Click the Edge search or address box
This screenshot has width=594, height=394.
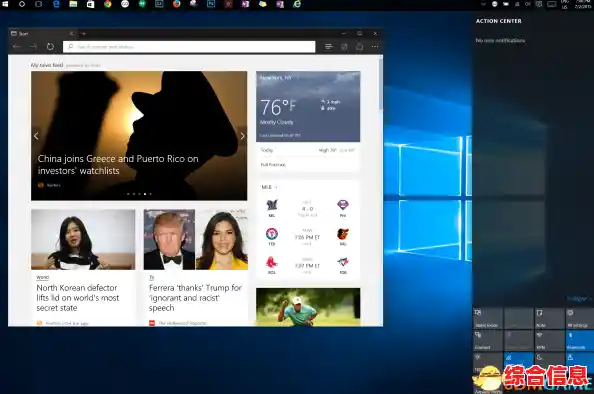189,47
